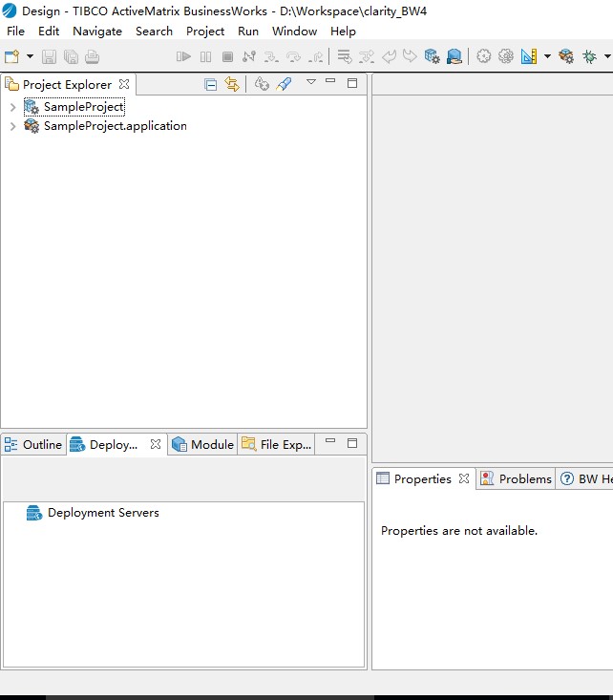
Task: Click the blue ruler triangle icon
Action: pos(529,56)
